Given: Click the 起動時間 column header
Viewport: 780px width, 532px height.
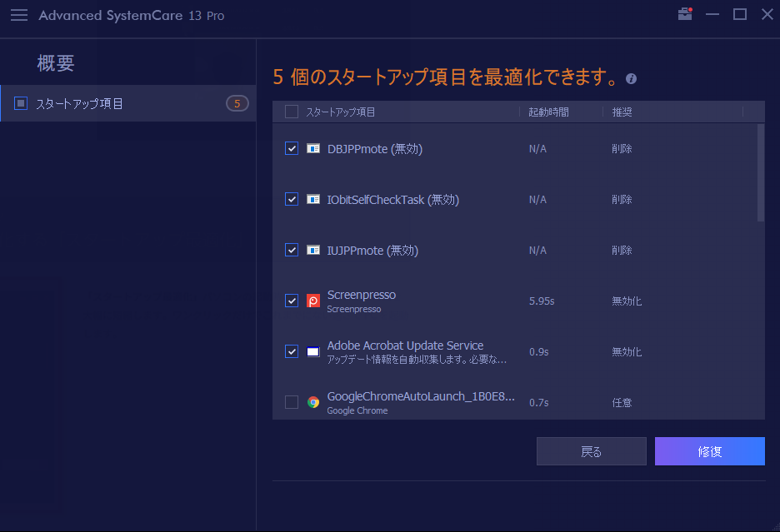Looking at the screenshot, I should point(548,112).
